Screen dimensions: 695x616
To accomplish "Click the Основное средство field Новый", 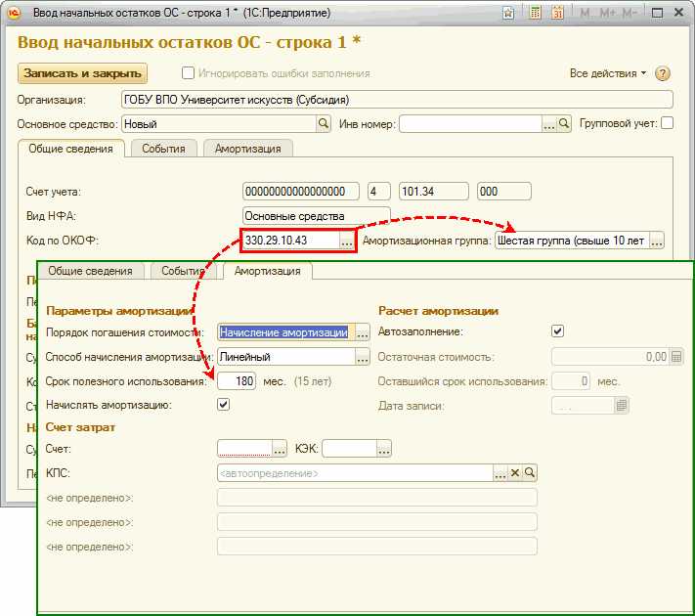I will coord(219,124).
